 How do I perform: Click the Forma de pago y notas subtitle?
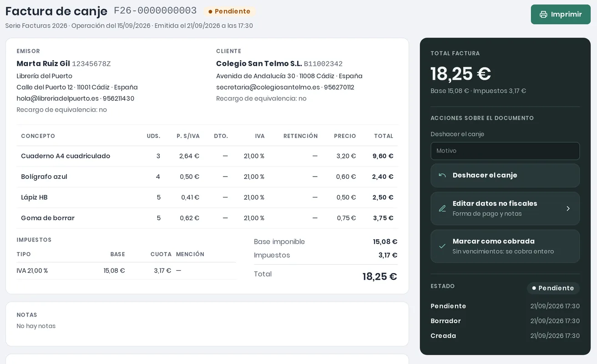coord(487,214)
